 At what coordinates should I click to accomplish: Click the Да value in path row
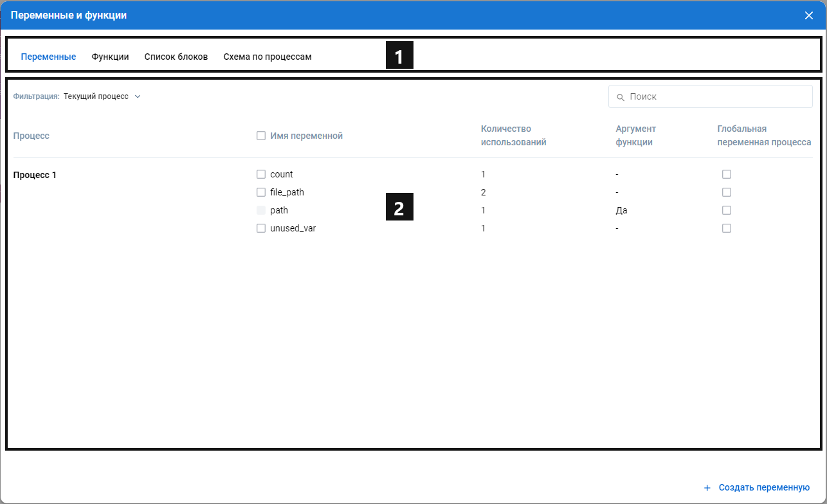tap(621, 210)
